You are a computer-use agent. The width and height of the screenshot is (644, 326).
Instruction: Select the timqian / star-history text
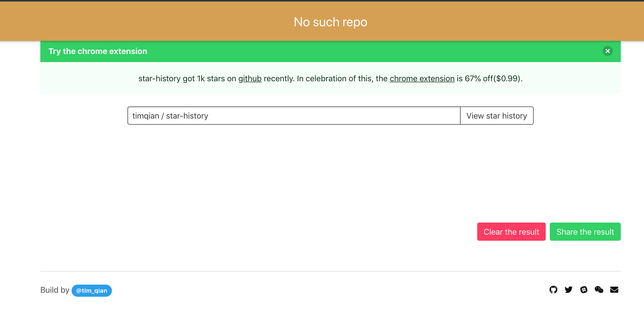pyautogui.click(x=170, y=116)
